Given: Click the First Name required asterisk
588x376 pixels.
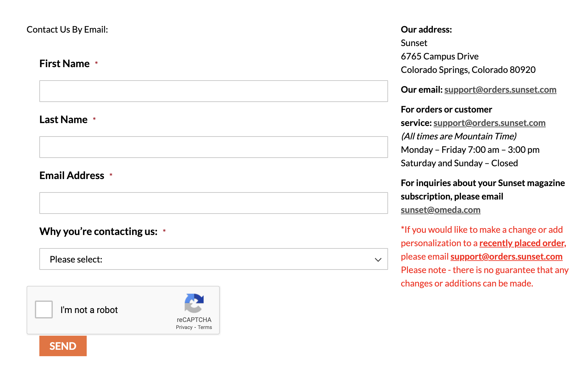Looking at the screenshot, I should (96, 63).
